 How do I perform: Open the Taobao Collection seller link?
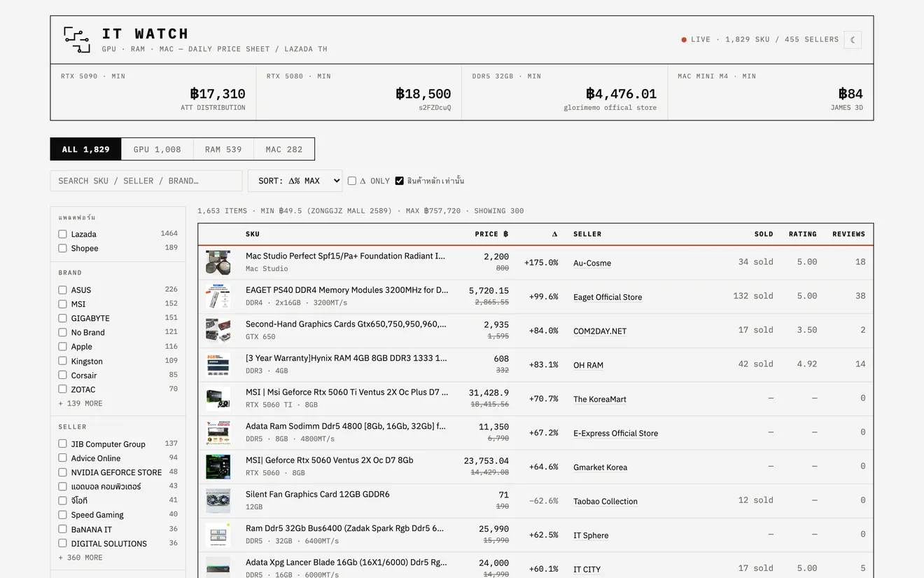tap(605, 502)
